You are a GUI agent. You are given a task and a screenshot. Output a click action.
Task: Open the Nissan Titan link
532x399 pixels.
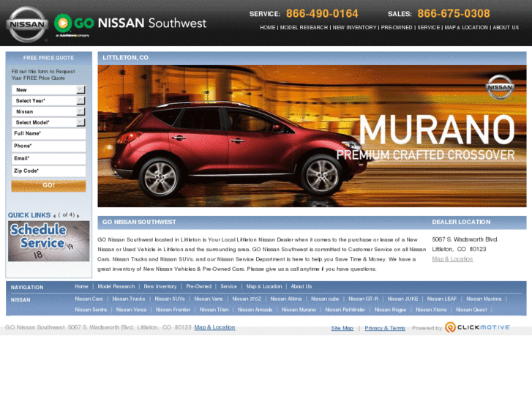click(x=214, y=310)
